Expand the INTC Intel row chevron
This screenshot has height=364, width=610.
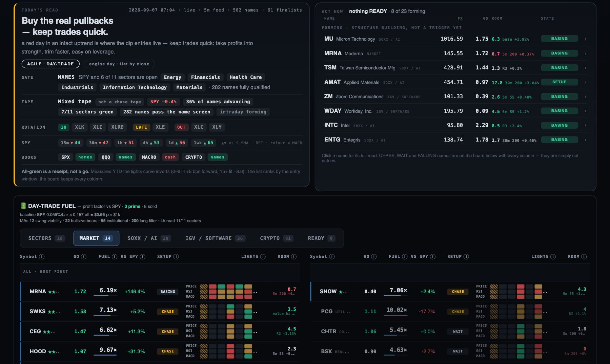pos(586,125)
